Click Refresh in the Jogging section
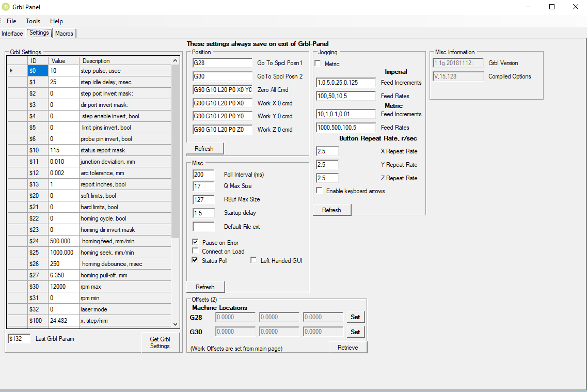Viewport: 587px width, 392px height. [x=331, y=210]
